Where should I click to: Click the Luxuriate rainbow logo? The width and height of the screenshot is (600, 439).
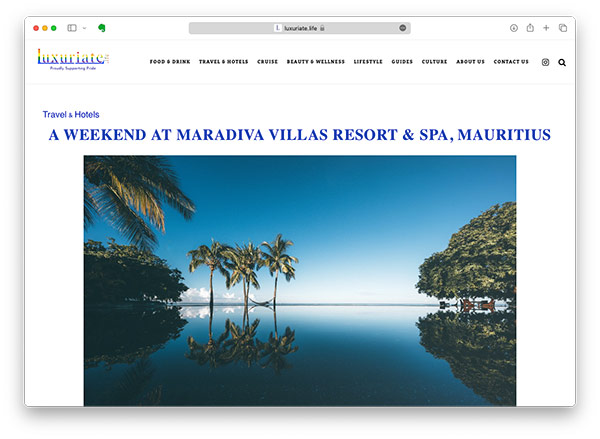coord(73,60)
